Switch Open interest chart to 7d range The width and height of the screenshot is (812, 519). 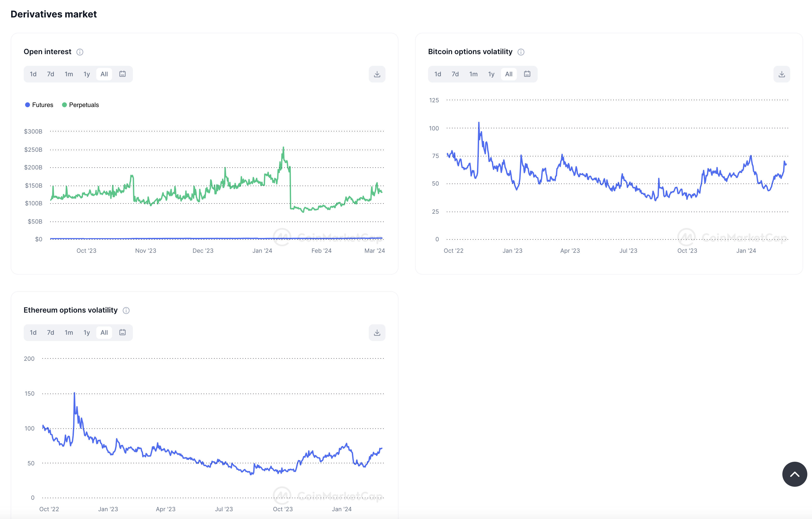click(x=50, y=74)
